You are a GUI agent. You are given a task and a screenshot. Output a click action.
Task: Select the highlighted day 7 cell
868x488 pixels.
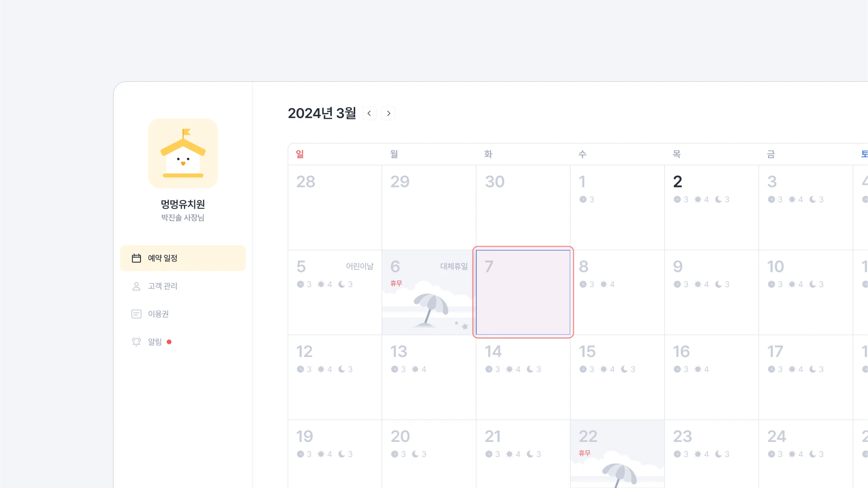tap(523, 292)
